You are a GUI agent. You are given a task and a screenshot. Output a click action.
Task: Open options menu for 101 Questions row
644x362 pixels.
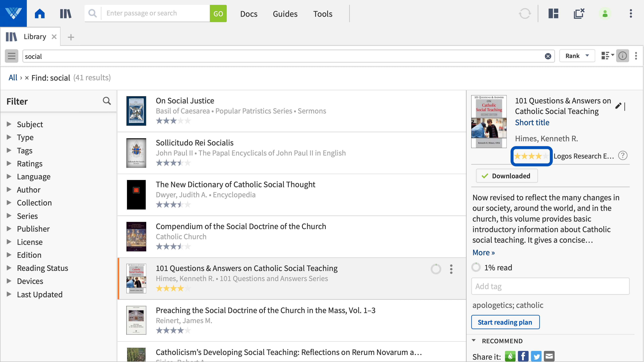[451, 269]
